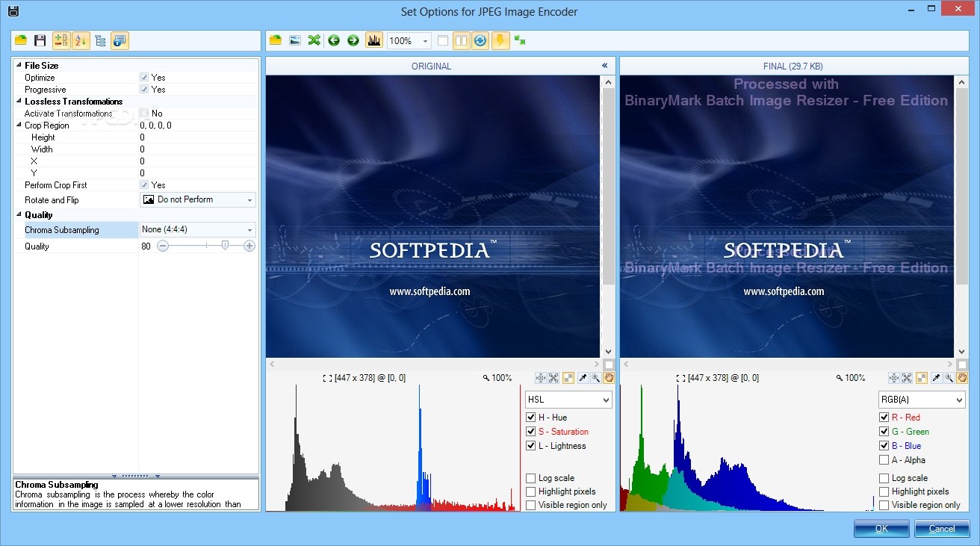Click the picture icon in preview toolbar
980x546 pixels.
click(x=295, y=40)
